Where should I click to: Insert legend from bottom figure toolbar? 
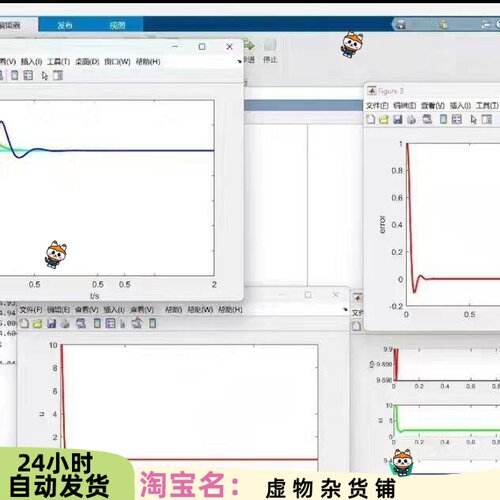[x=110, y=323]
